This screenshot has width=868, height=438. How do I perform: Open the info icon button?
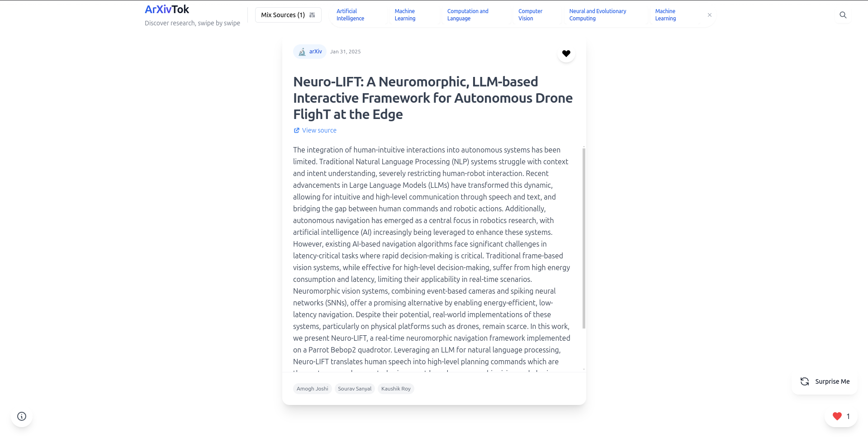(22, 416)
